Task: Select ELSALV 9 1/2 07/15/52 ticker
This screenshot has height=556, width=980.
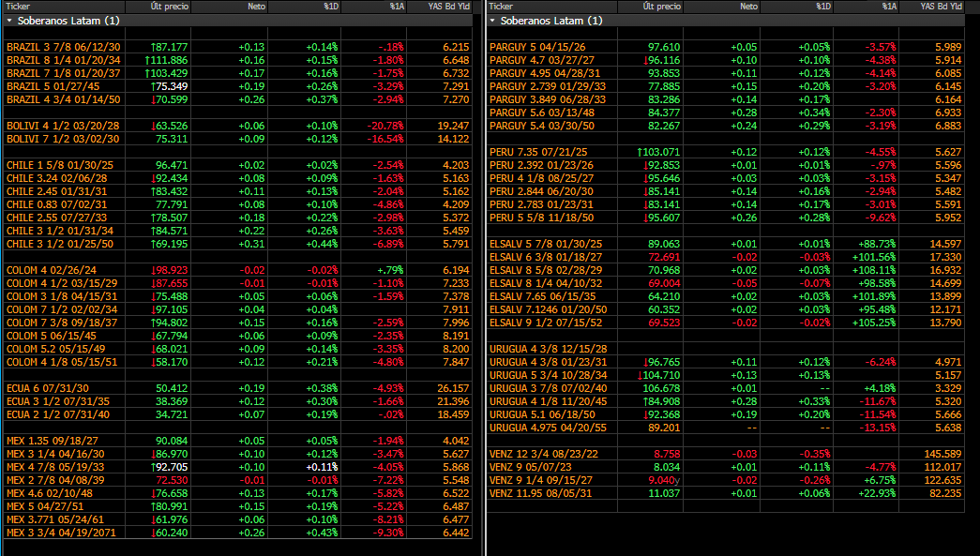Action: click(x=546, y=323)
